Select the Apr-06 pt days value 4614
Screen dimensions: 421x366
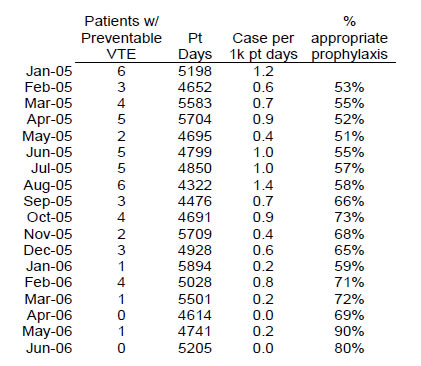point(195,315)
